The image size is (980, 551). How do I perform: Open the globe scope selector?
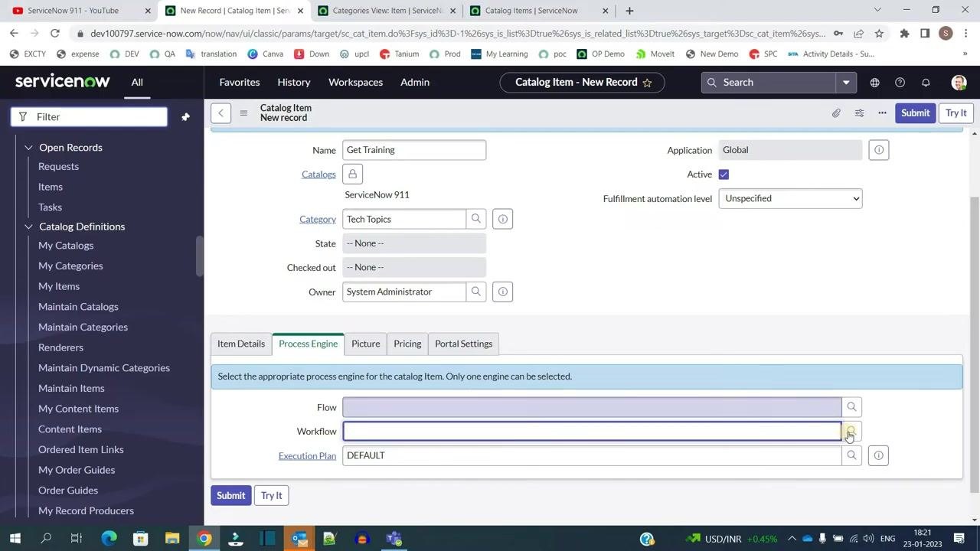874,83
